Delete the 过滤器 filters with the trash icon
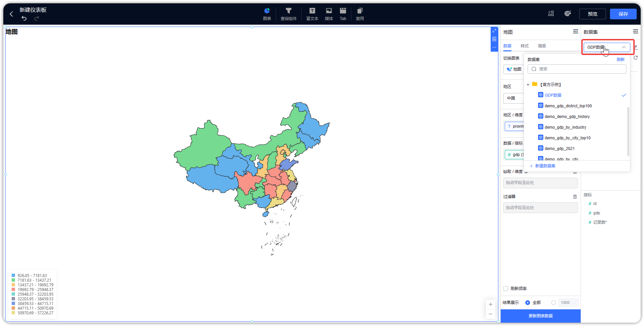The width and height of the screenshot is (644, 326). coord(575,197)
